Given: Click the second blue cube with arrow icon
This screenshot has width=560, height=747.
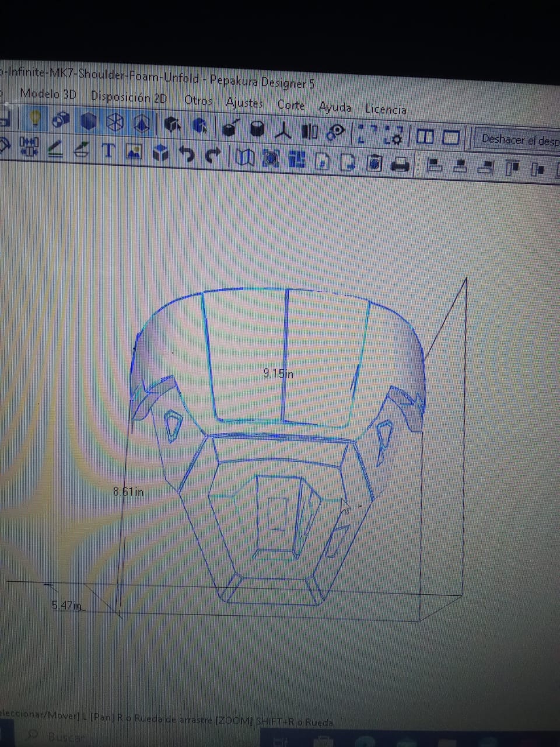Looking at the screenshot, I should click(x=199, y=126).
